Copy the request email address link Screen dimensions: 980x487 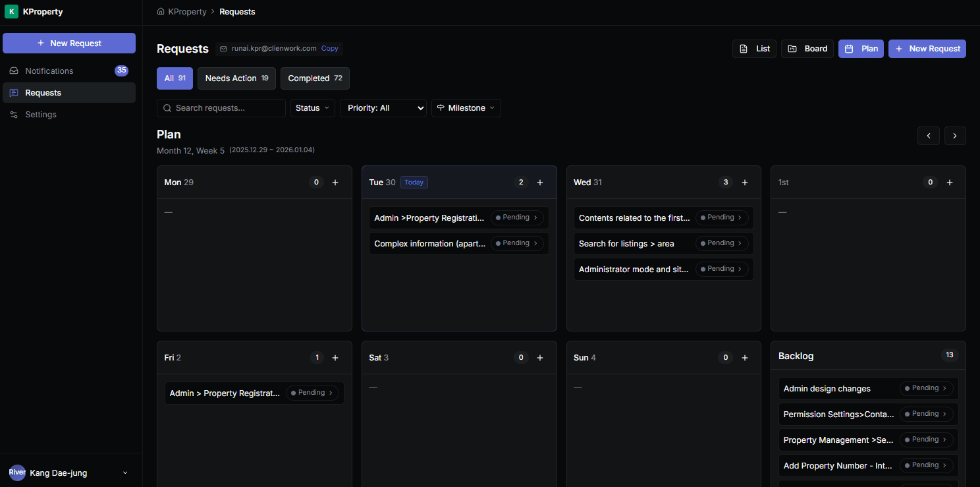(x=329, y=49)
